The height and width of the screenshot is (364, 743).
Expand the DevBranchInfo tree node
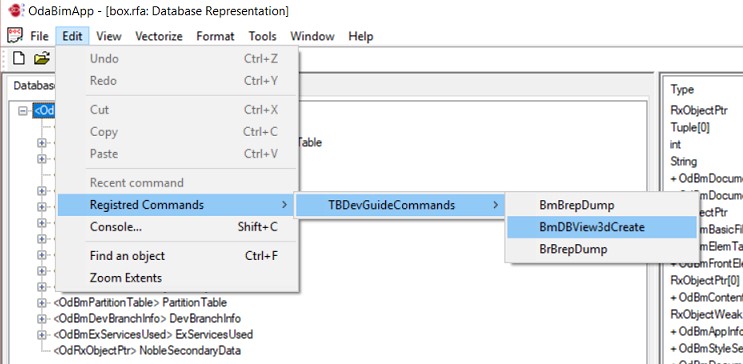click(42, 318)
